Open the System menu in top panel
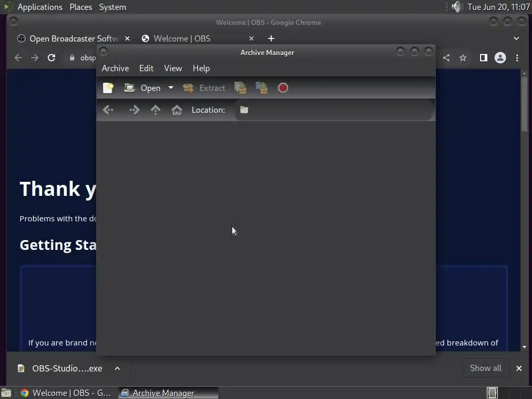The width and height of the screenshot is (532, 399). [x=113, y=7]
